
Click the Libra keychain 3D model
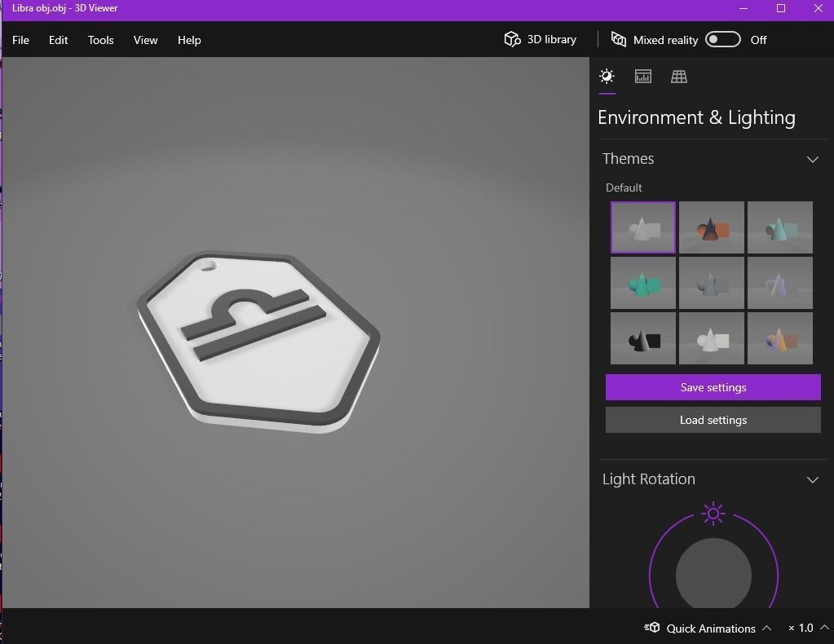coord(258,342)
